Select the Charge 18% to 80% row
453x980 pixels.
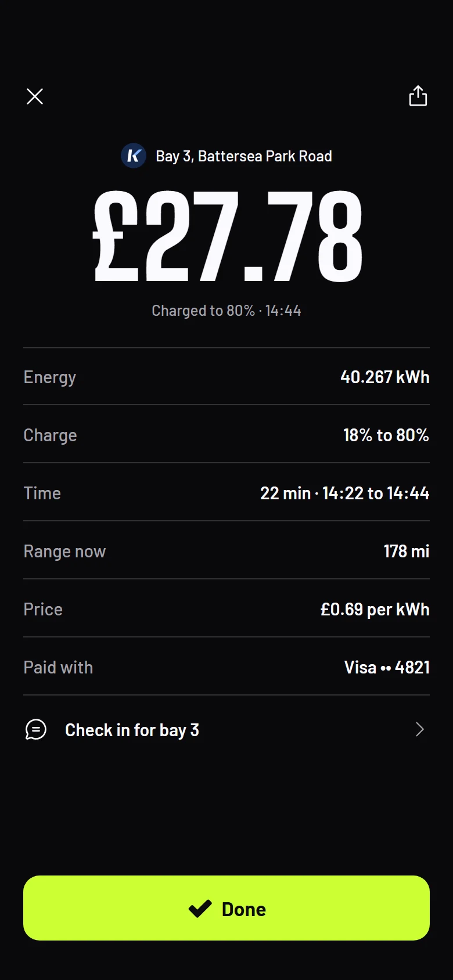(x=227, y=435)
